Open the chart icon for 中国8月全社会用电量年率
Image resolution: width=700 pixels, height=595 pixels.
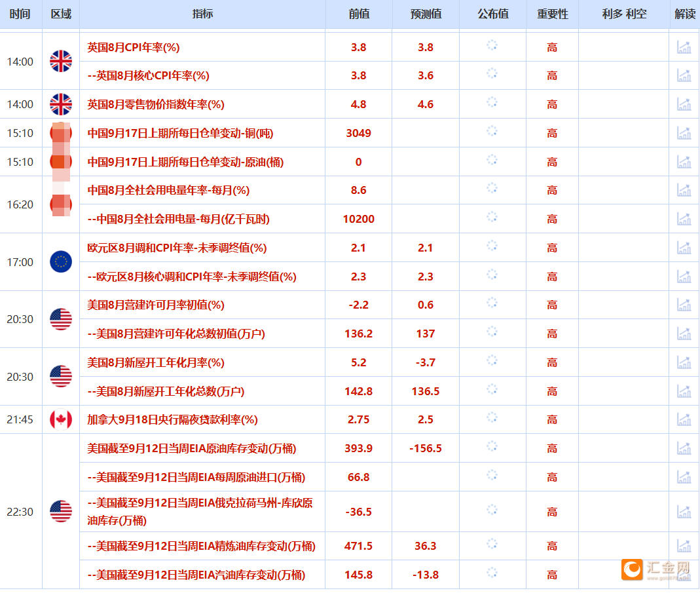click(684, 190)
